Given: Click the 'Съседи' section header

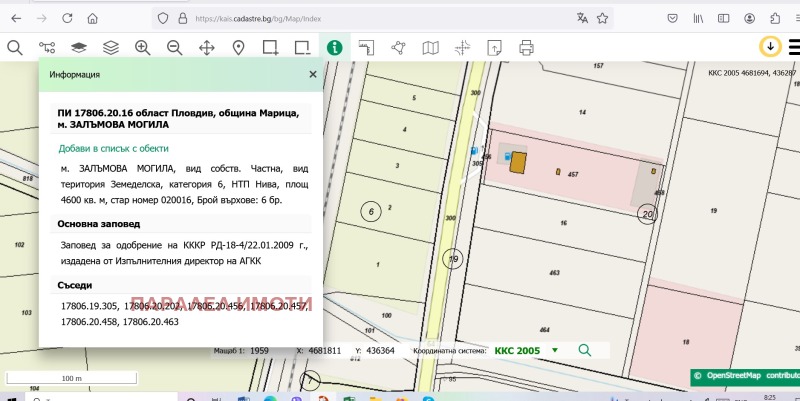Looking at the screenshot, I should pyautogui.click(x=74, y=285).
